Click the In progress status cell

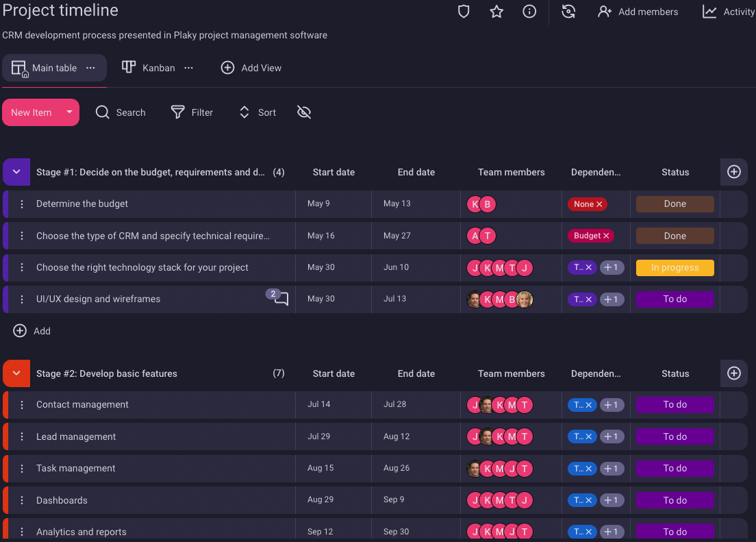click(675, 268)
